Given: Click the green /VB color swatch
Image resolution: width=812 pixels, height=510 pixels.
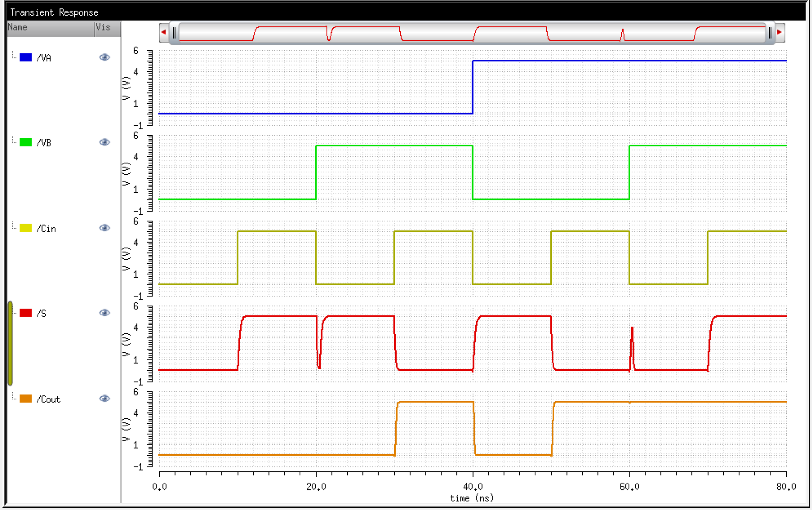Looking at the screenshot, I should click(x=26, y=142).
